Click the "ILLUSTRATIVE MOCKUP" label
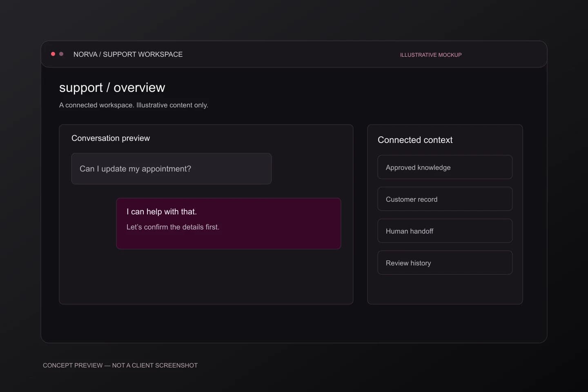588x392 pixels. tap(431, 55)
